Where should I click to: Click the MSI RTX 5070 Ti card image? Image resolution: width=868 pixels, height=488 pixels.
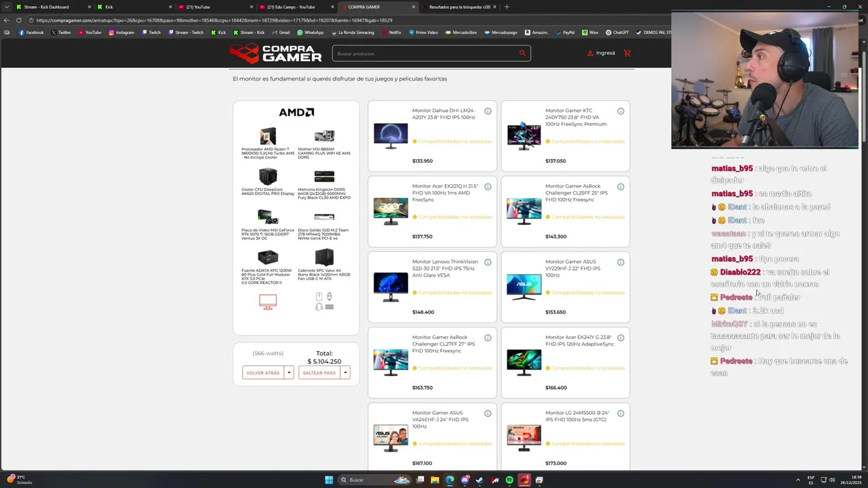click(x=268, y=217)
